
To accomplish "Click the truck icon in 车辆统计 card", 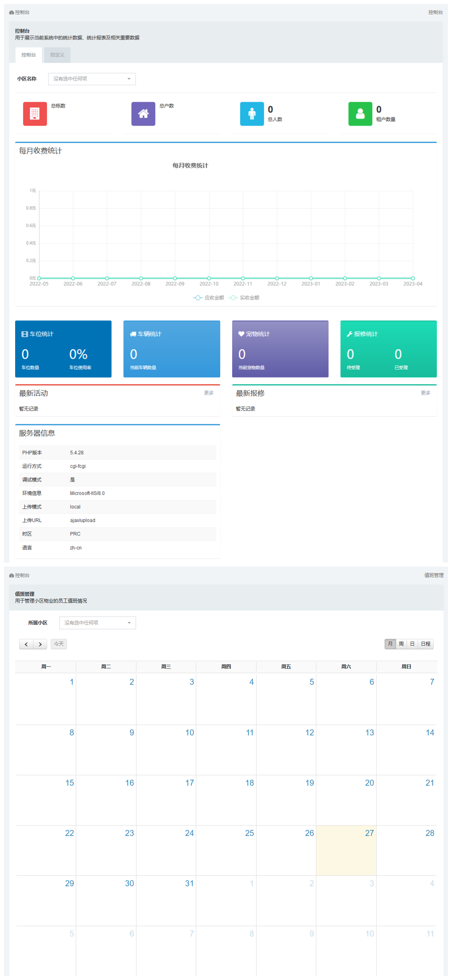I will (x=133, y=334).
